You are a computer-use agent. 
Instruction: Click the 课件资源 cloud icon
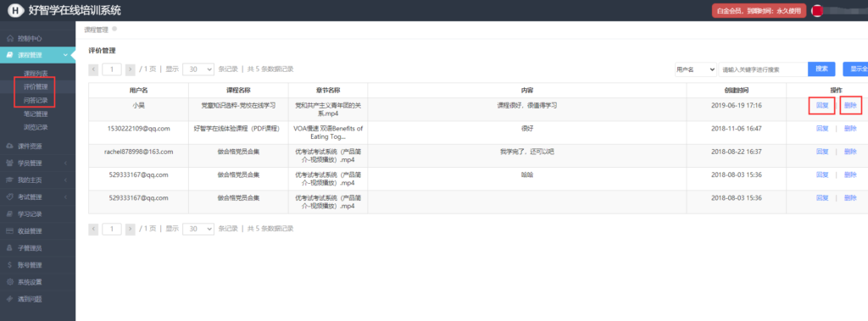[x=9, y=147]
